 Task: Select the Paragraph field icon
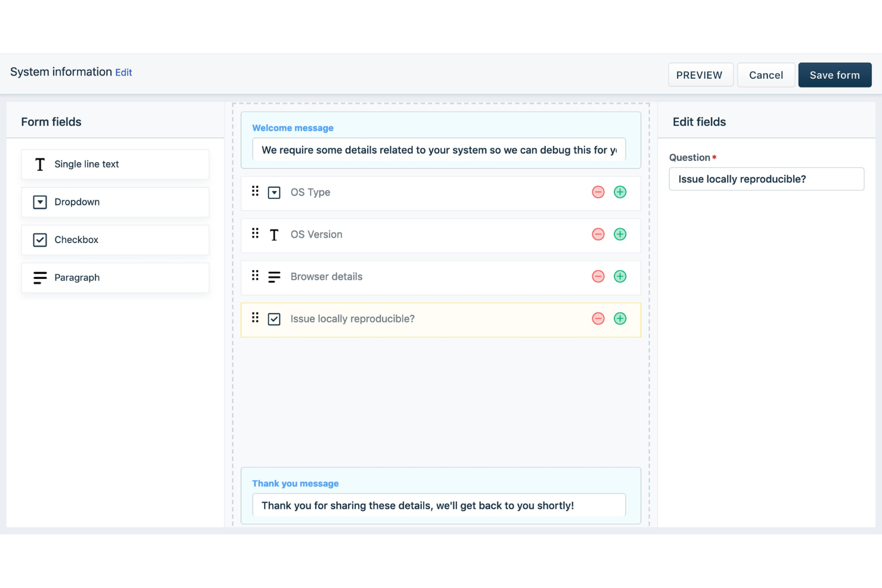(39, 277)
